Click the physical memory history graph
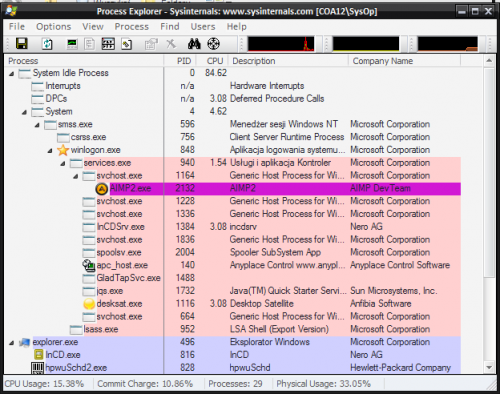This screenshot has width=500, height=394. (448, 44)
